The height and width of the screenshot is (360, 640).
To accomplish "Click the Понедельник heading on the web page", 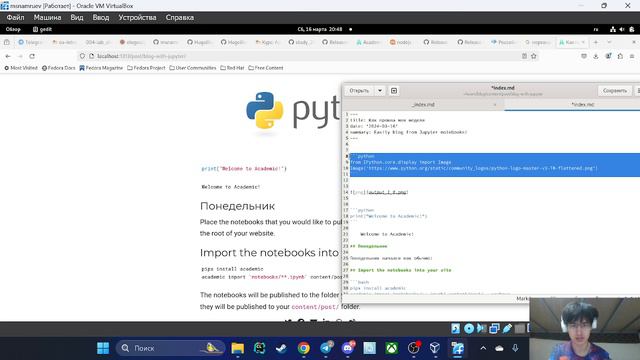I will pyautogui.click(x=237, y=206).
